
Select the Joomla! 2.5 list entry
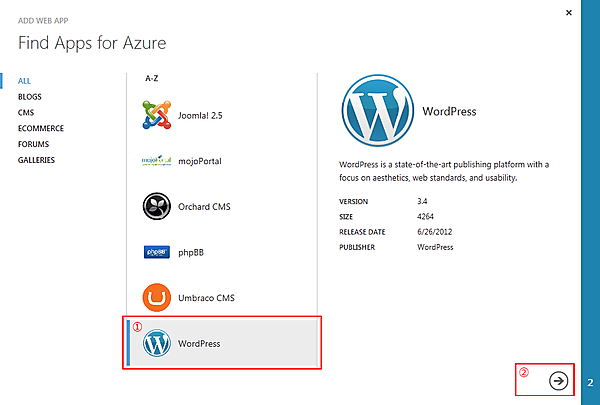pos(200,116)
